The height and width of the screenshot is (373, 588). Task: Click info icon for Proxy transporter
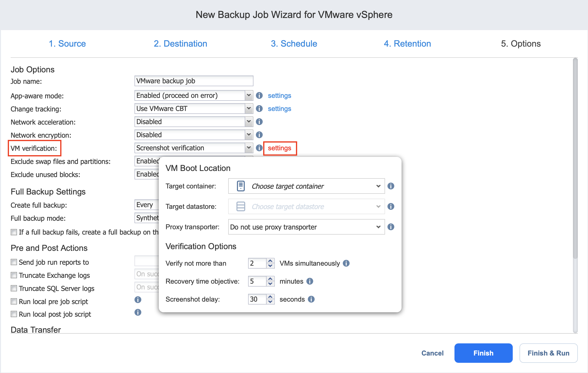point(391,227)
